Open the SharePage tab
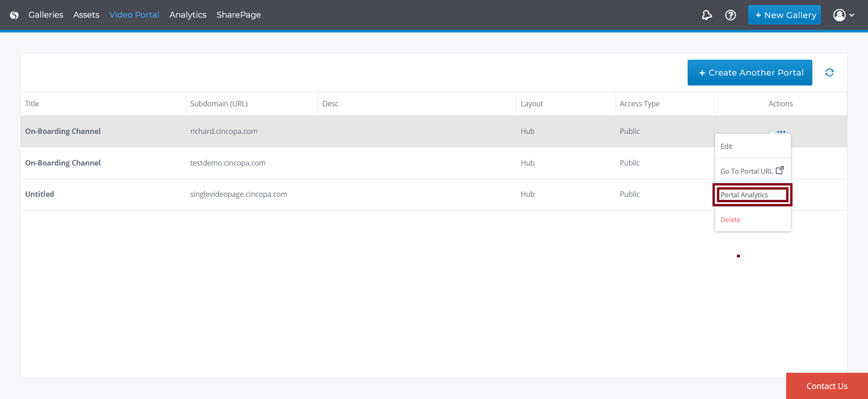The height and width of the screenshot is (399, 868). (238, 15)
